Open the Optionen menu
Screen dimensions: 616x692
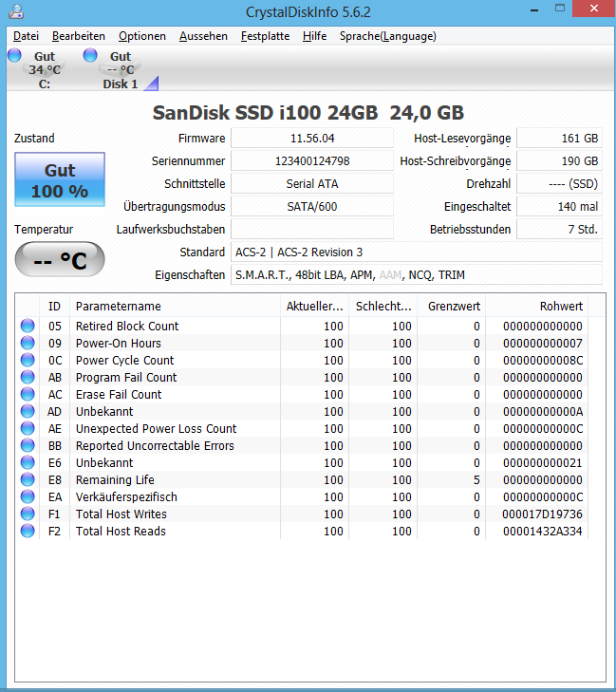point(142,36)
